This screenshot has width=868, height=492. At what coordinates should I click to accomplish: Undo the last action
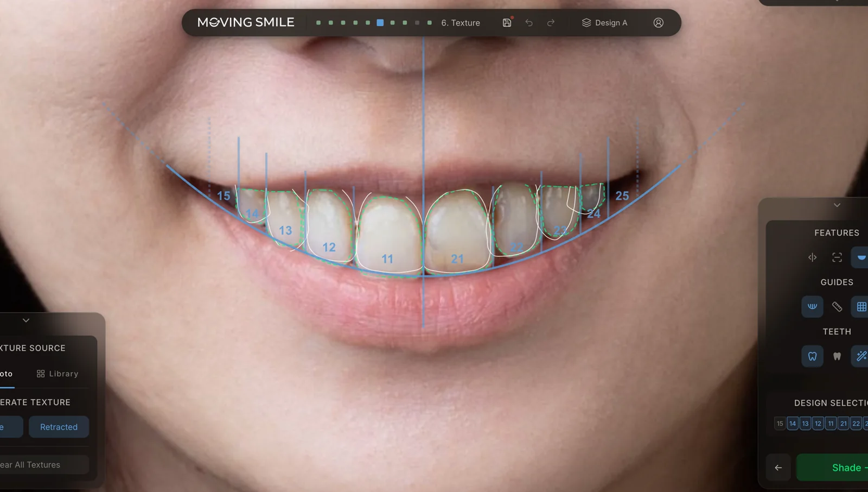click(x=529, y=23)
